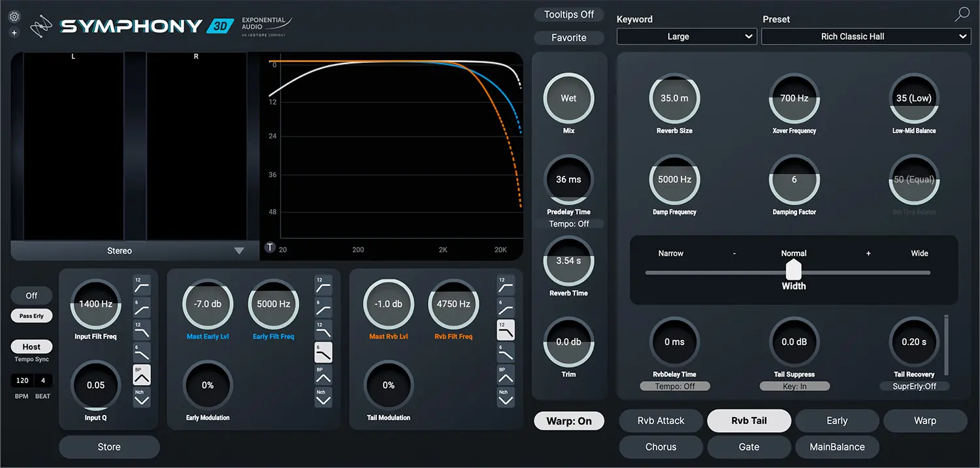Click the plus icon below the settings gear

14,31
